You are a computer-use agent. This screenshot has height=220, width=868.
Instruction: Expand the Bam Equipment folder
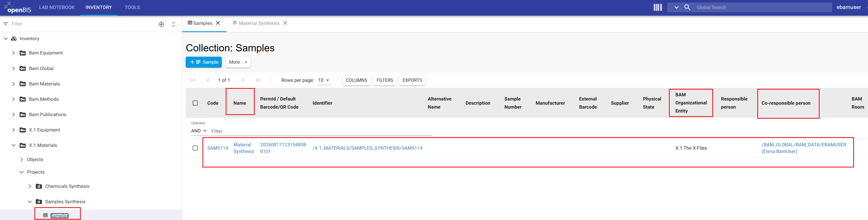click(13, 53)
